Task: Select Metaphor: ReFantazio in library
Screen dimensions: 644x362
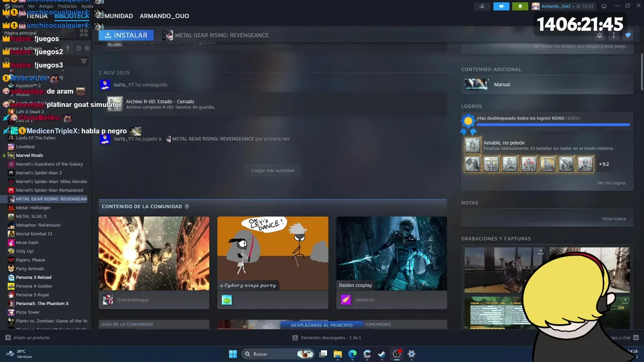Action: pos(38,225)
